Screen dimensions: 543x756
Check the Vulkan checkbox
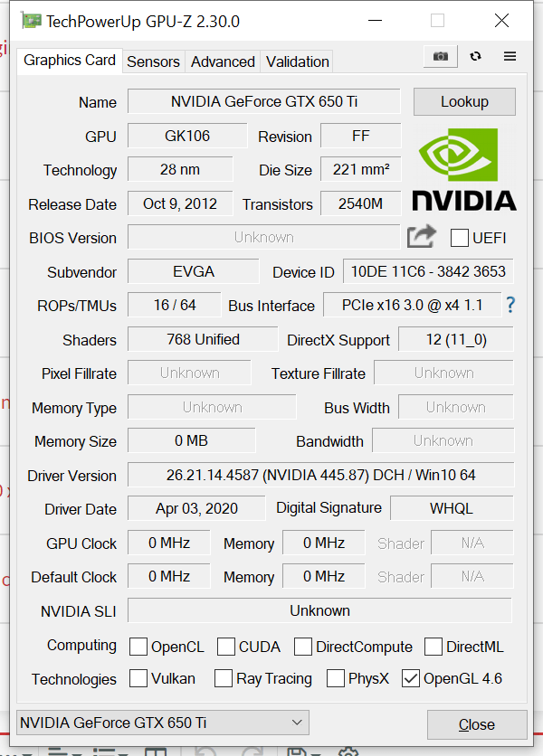138,678
